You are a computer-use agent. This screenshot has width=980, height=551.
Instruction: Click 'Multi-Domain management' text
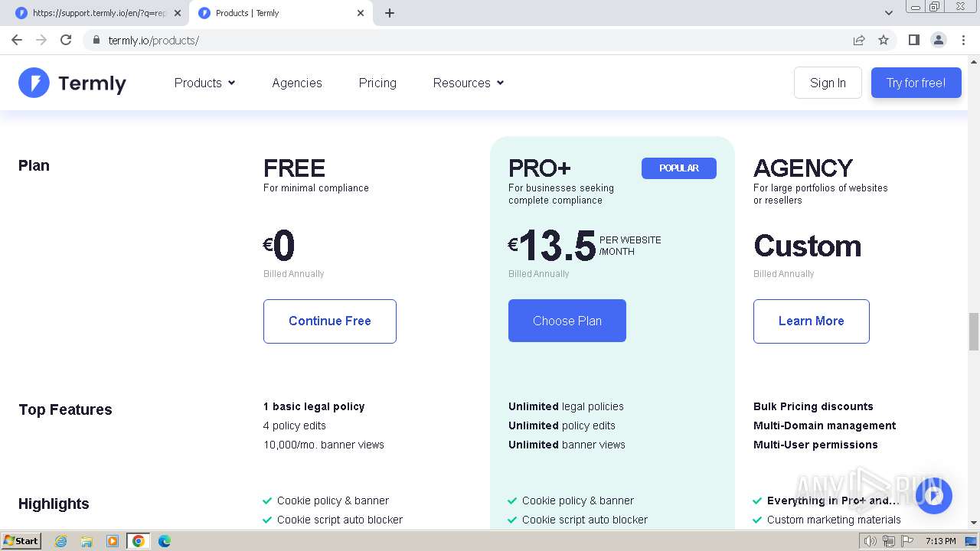pos(825,425)
